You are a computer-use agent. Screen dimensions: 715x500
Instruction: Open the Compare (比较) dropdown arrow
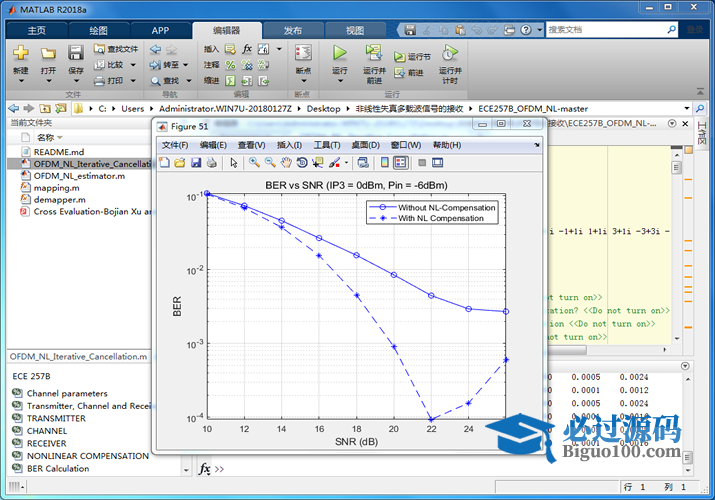[133, 65]
